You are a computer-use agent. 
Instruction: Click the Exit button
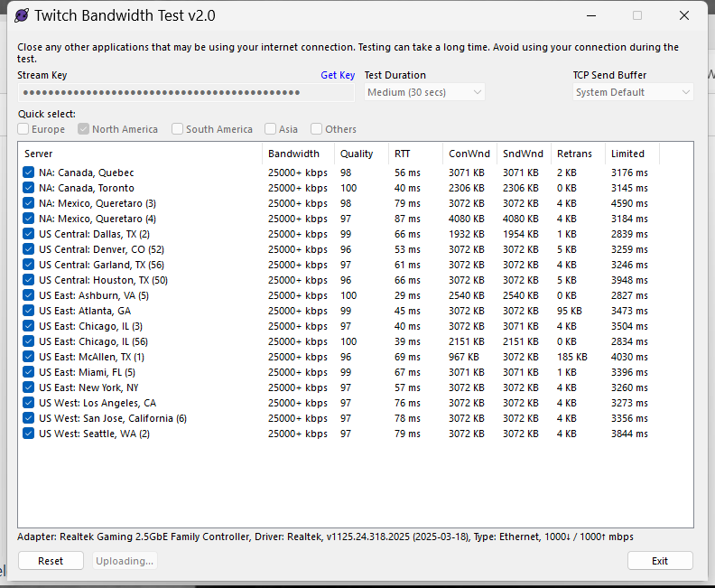660,561
